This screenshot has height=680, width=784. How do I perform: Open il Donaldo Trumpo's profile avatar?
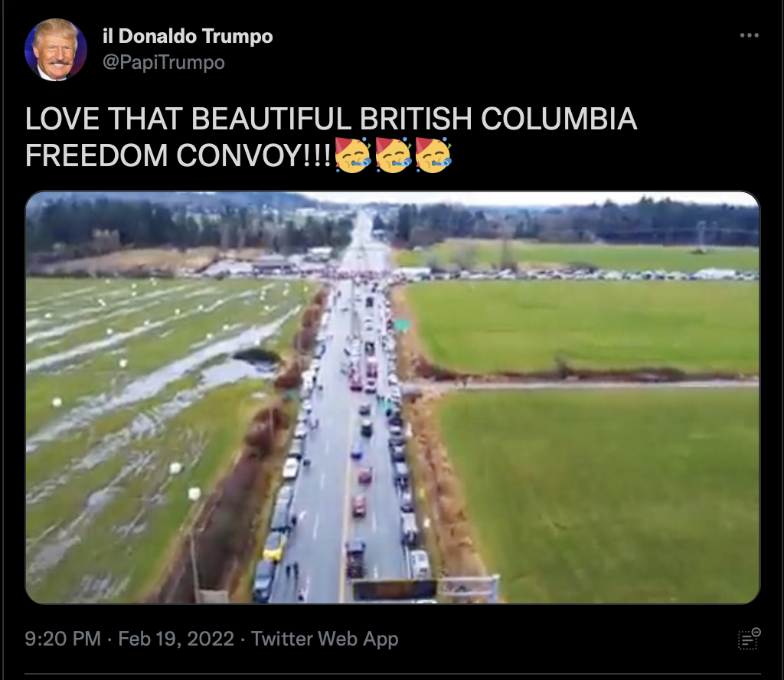(x=55, y=50)
